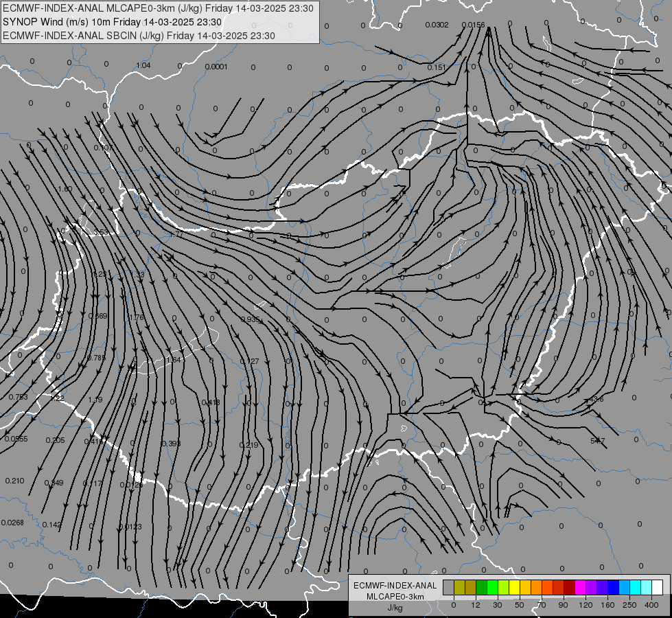This screenshot has width=672, height=618.
Task: Click the gray legend color swatch
Action: click(x=449, y=587)
